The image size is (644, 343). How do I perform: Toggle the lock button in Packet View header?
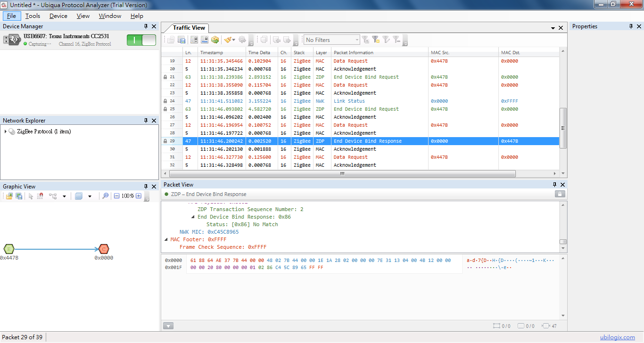coord(560,194)
